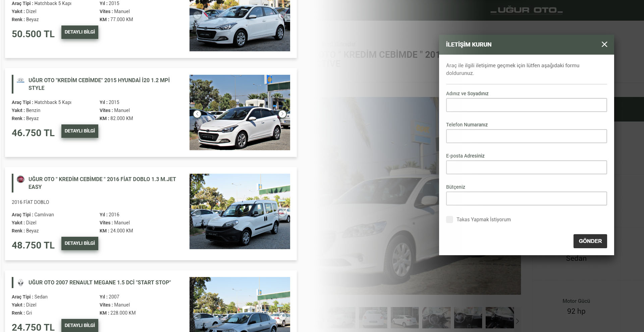Viewport: 644px width, 332px height.
Task: Click the Adınız ve Soyadınız input field
Action: [x=526, y=105]
